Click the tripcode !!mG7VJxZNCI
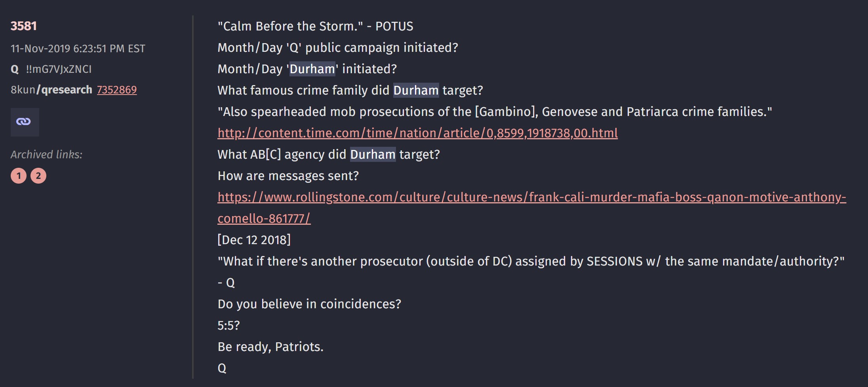 tap(59, 69)
